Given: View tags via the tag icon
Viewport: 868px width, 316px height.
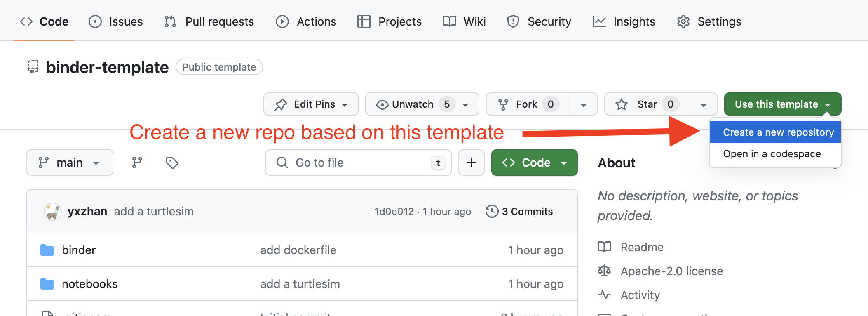Looking at the screenshot, I should point(172,163).
